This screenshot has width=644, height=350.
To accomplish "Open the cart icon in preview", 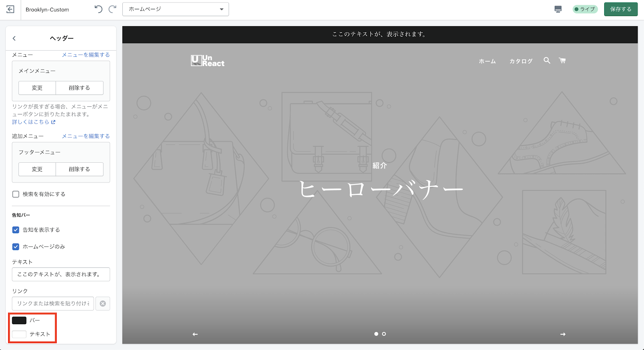I will click(x=562, y=60).
